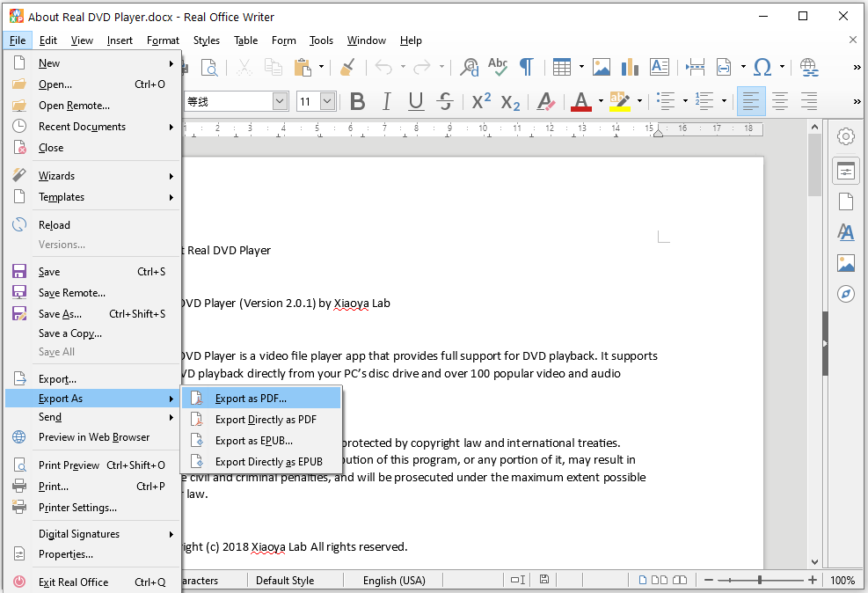Click the zoom slider in status bar

tap(762, 581)
